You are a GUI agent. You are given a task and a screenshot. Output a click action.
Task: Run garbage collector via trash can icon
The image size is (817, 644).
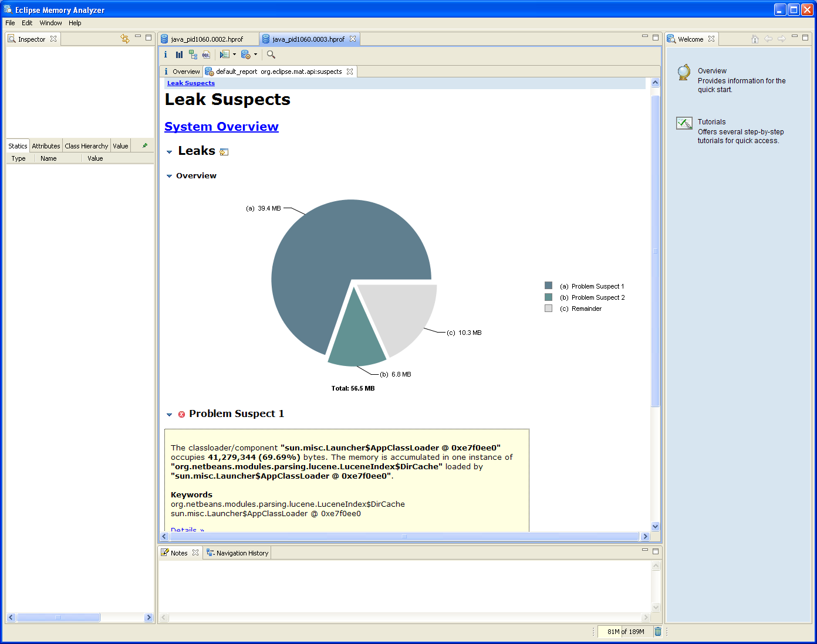tap(658, 631)
